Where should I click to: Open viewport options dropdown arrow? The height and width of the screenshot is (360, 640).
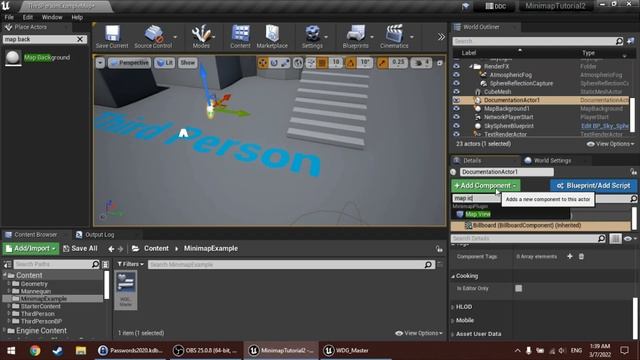click(x=100, y=63)
